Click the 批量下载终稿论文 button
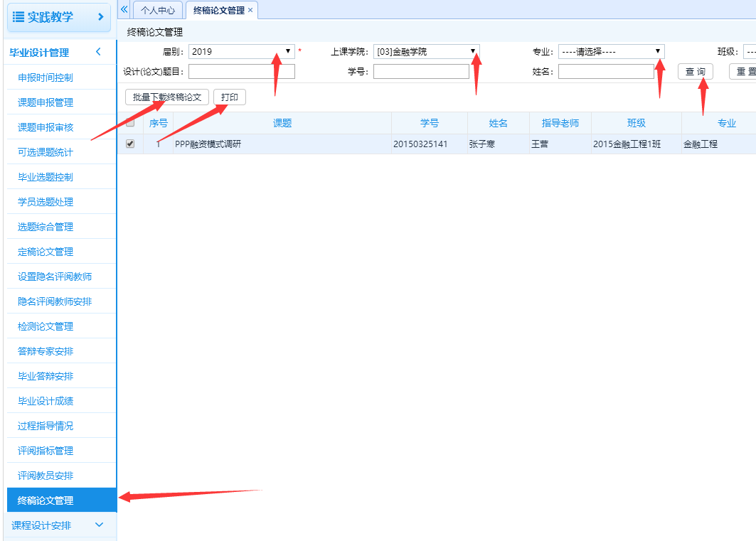 click(167, 97)
